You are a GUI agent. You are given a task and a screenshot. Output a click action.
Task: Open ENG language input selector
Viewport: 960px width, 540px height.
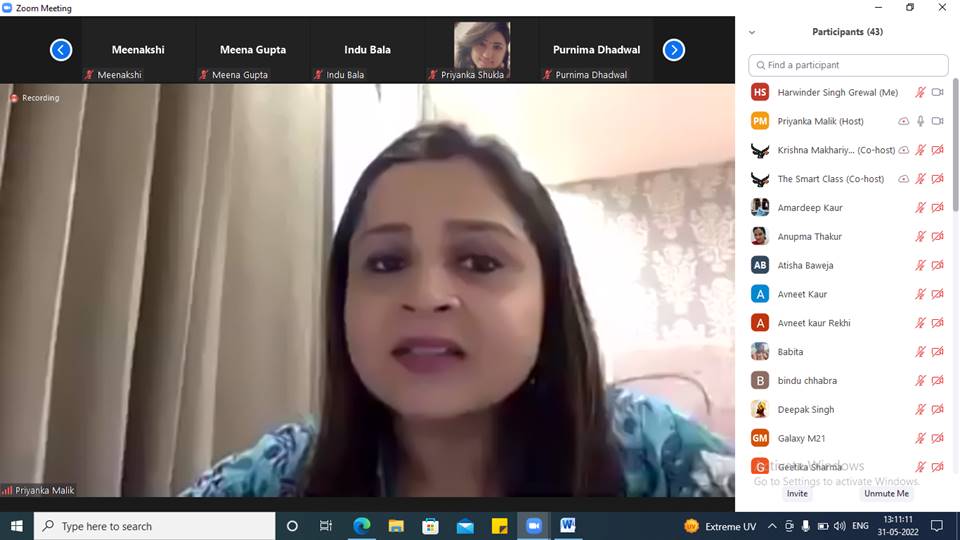pos(859,526)
